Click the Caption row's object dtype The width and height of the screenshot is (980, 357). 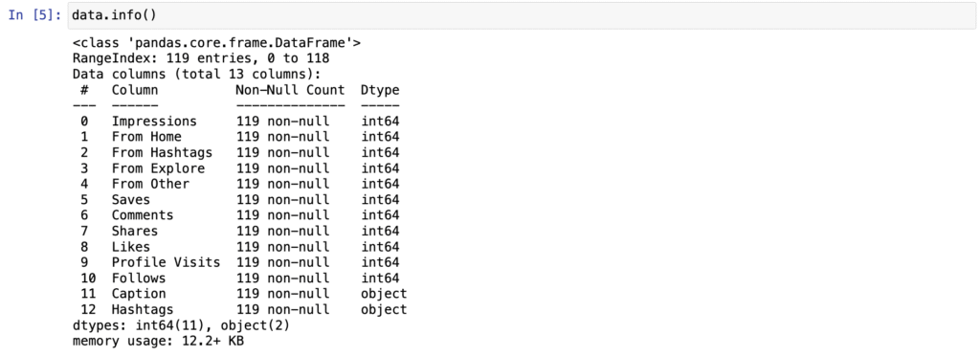384,293
